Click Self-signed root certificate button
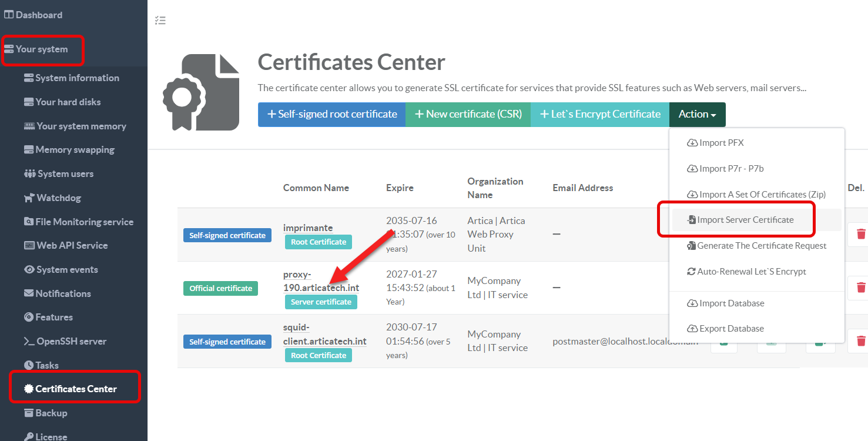This screenshot has width=868, height=441. click(331, 115)
